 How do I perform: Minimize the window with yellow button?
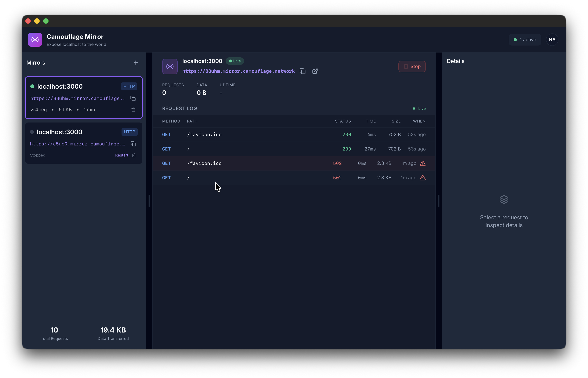(x=37, y=21)
